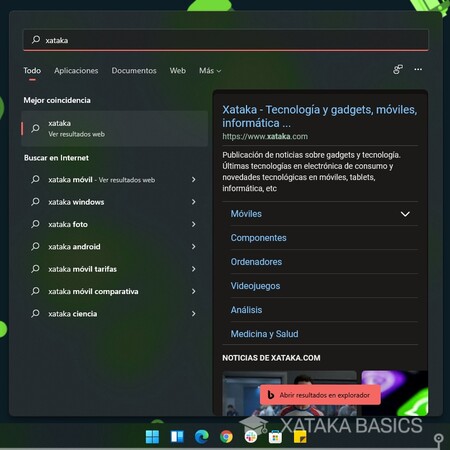Open the Windows Start button in taskbar

152,436
